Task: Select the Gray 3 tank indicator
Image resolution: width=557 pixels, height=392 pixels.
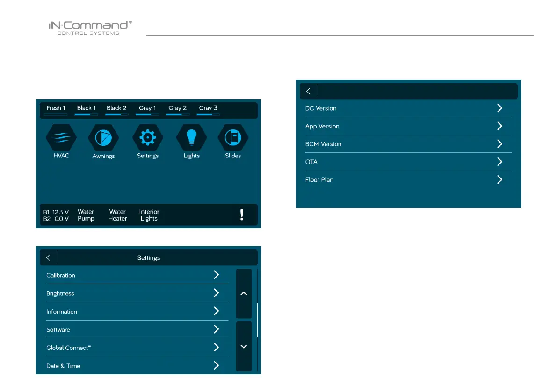Action: pyautogui.click(x=208, y=110)
